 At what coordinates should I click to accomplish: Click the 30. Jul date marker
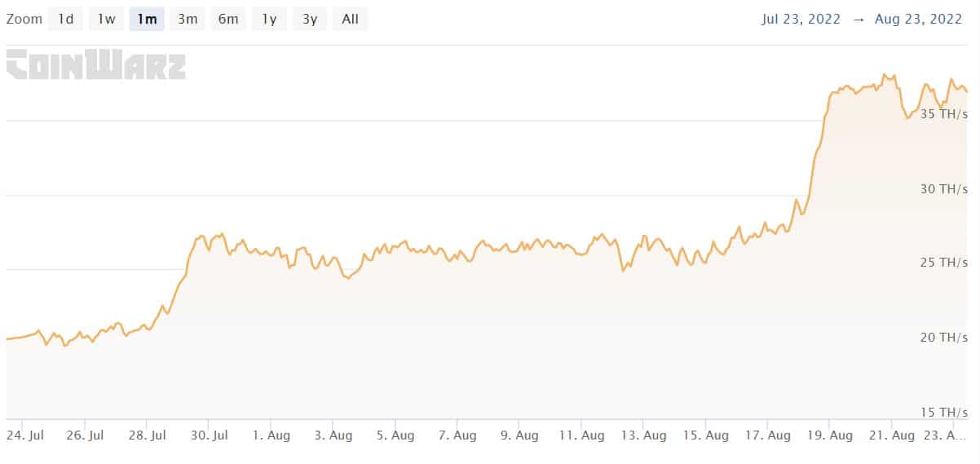point(207,435)
